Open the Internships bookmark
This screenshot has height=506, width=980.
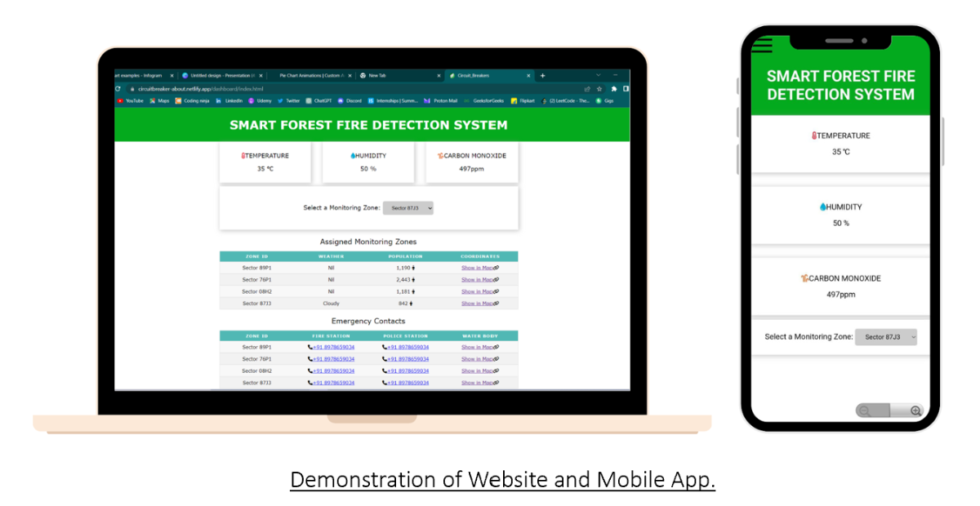[394, 100]
